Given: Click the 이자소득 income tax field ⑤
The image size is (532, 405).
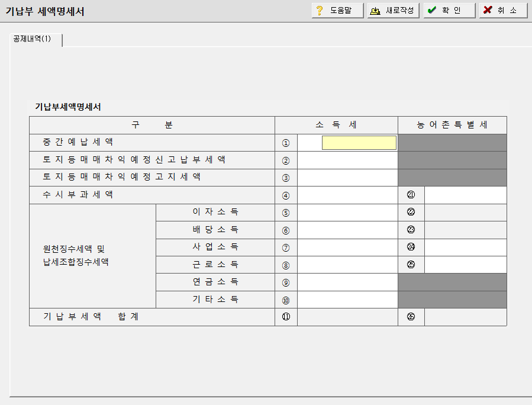Looking at the screenshot, I should [x=347, y=213].
